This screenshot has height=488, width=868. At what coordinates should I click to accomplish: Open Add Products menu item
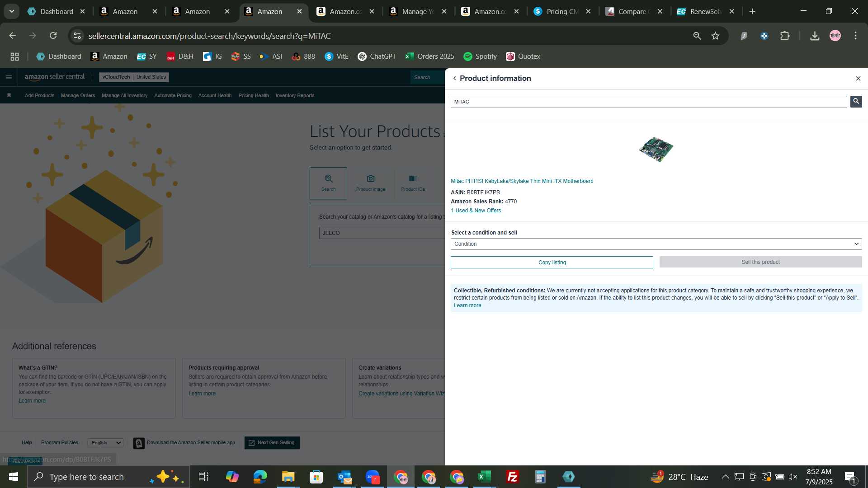click(x=39, y=95)
